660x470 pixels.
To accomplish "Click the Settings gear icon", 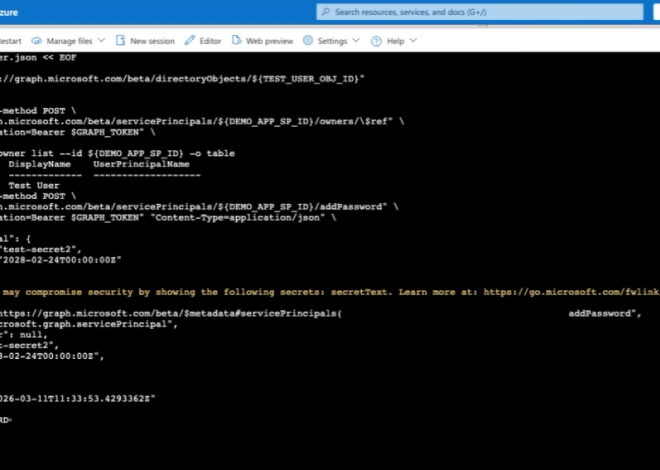I will pyautogui.click(x=308, y=40).
